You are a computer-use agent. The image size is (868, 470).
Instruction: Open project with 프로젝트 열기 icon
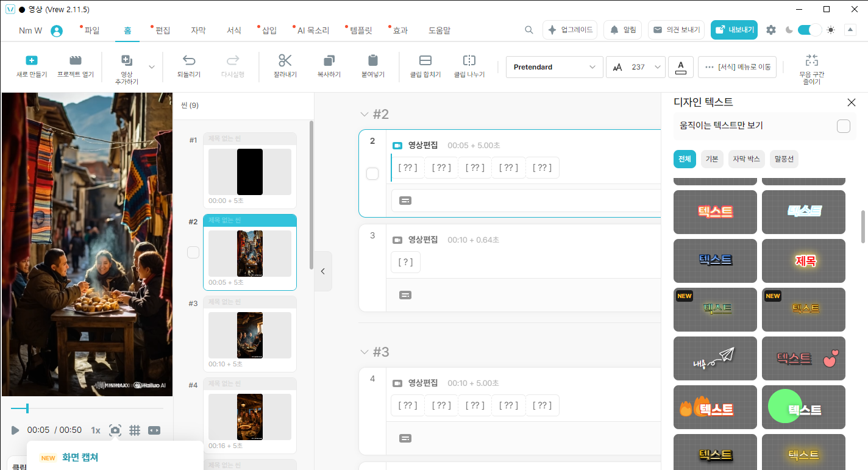coord(76,60)
